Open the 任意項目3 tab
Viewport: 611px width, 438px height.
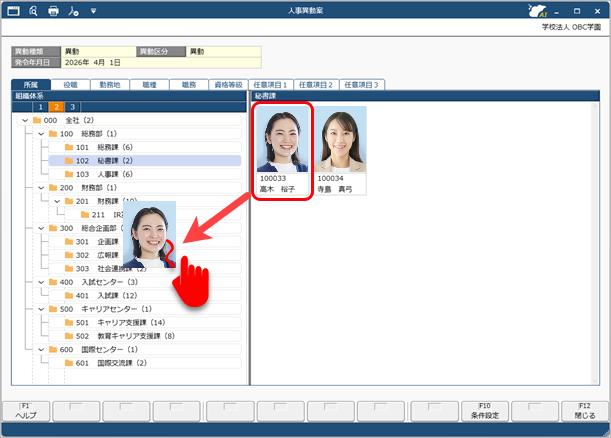pyautogui.click(x=362, y=85)
